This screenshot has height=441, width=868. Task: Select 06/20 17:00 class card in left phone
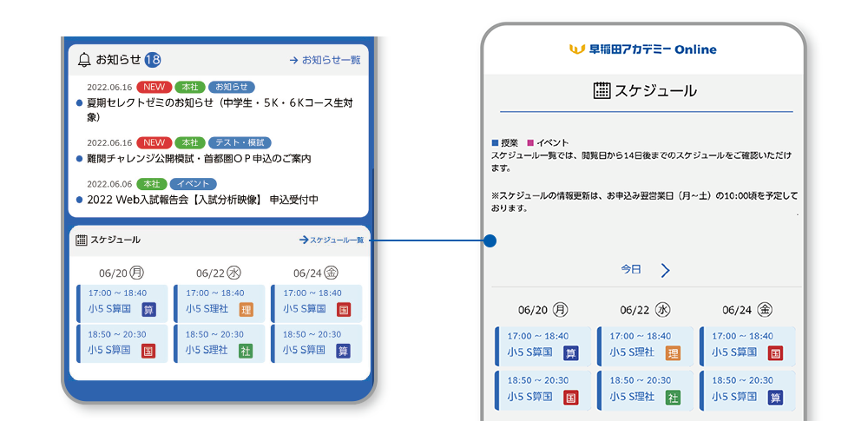pos(122,303)
